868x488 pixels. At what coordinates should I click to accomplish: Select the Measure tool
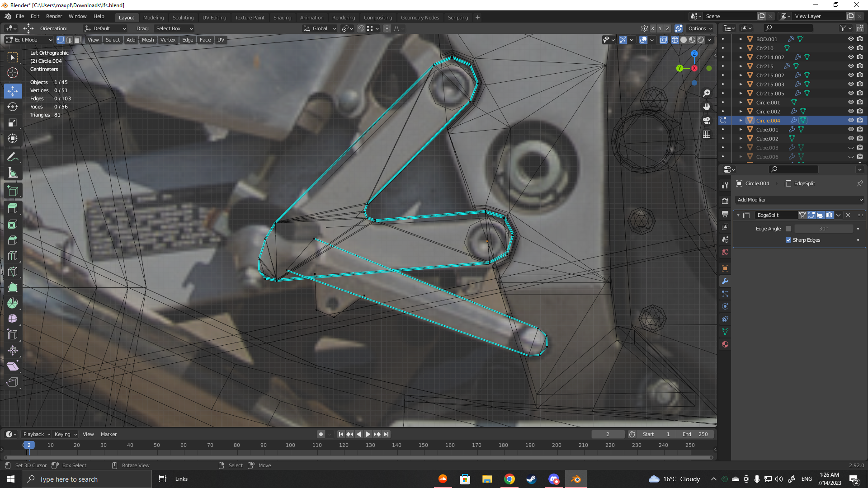[13, 173]
